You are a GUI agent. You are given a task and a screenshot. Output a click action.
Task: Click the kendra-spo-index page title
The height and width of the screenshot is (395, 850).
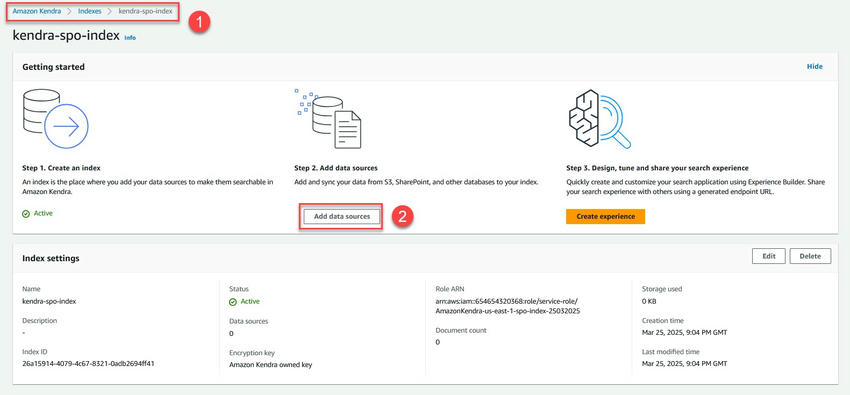(x=66, y=36)
